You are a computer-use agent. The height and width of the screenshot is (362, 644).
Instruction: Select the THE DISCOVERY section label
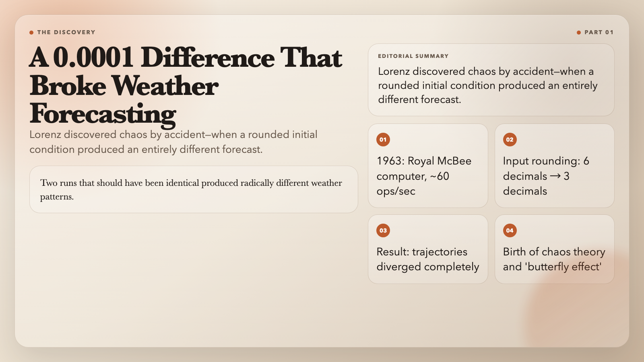click(x=66, y=32)
